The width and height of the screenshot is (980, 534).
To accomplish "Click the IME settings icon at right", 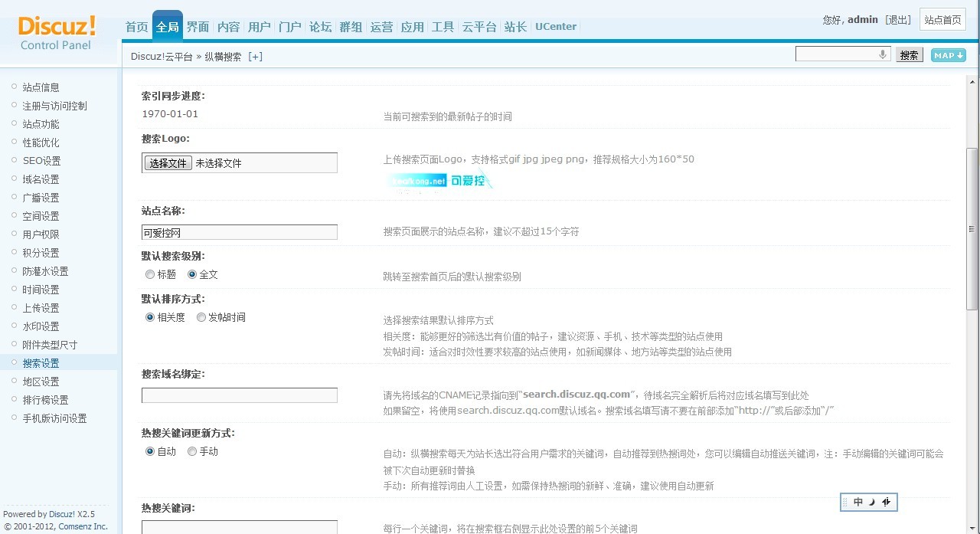I will (886, 502).
